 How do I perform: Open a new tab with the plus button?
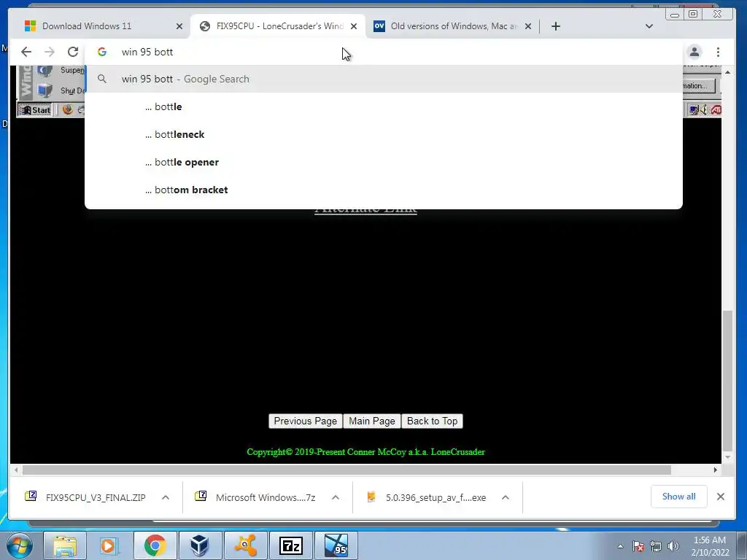[x=555, y=26]
